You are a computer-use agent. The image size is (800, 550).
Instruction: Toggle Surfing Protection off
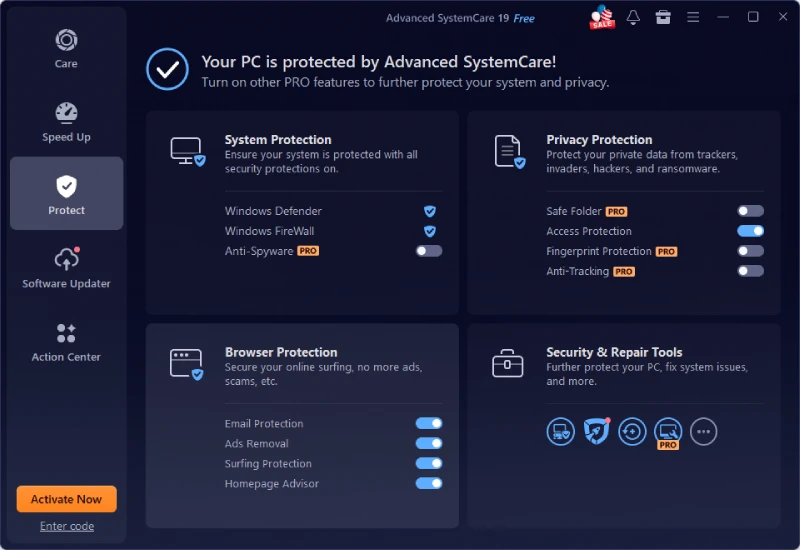tap(429, 463)
